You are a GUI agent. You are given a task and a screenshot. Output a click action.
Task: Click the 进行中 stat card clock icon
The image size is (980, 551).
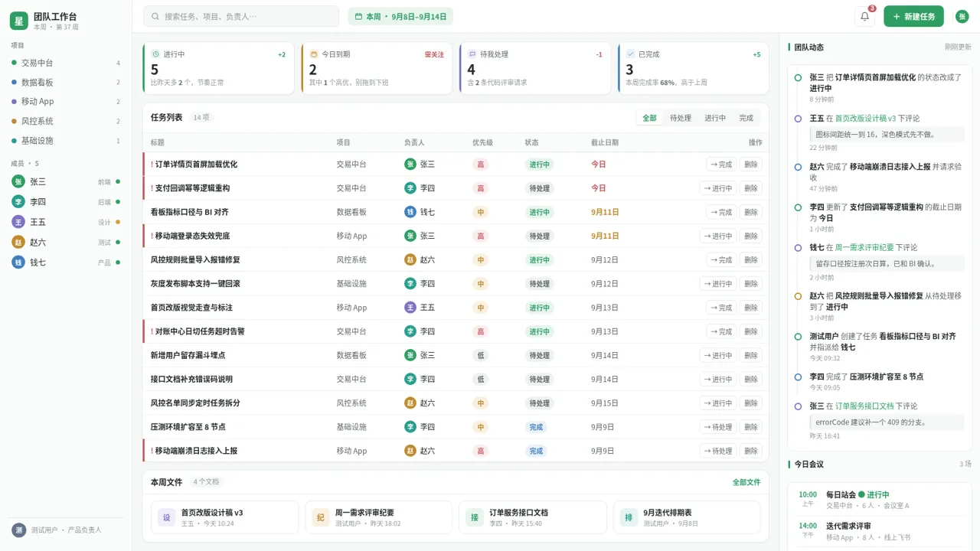[x=155, y=54]
